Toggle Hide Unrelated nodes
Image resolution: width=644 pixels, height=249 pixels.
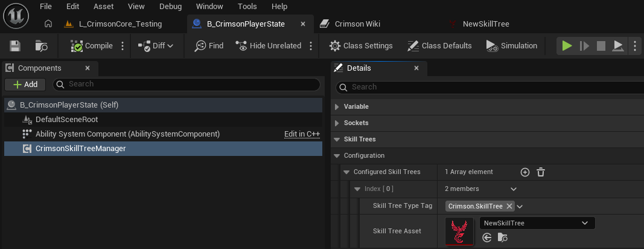(x=268, y=46)
